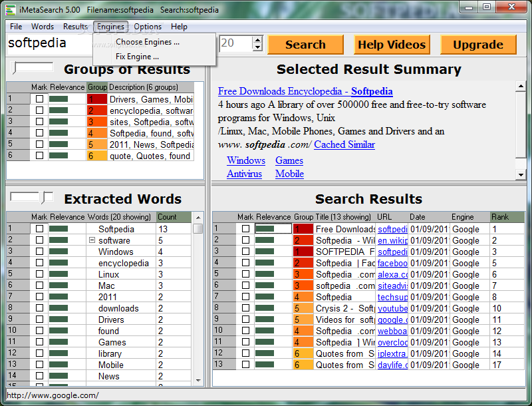Mark the Windows word checkbox

(x=40, y=252)
